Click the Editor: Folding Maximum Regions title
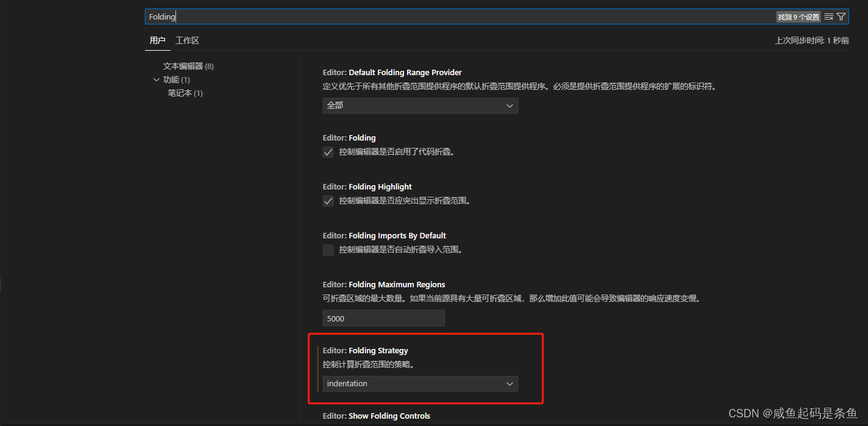 [384, 285]
